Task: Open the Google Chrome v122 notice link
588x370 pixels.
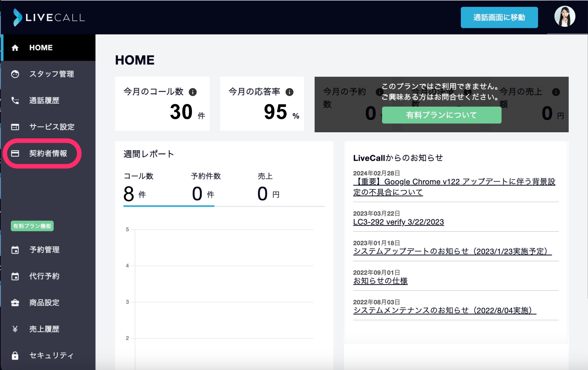Action: (454, 187)
